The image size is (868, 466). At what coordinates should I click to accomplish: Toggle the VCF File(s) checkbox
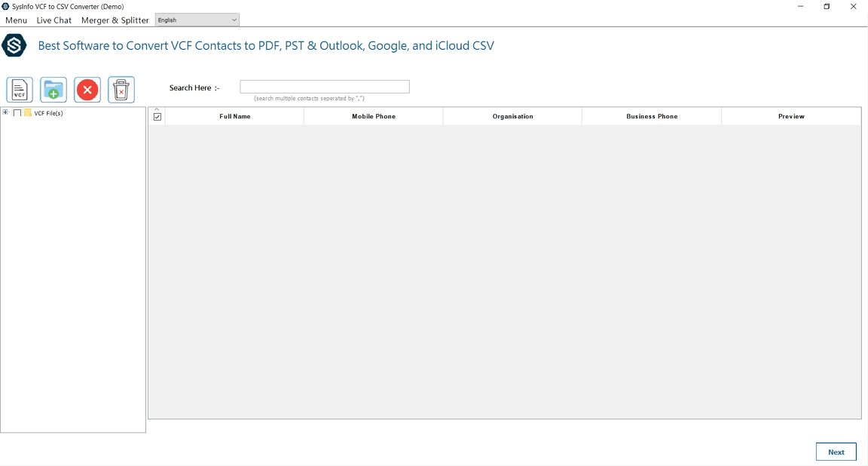[x=17, y=113]
